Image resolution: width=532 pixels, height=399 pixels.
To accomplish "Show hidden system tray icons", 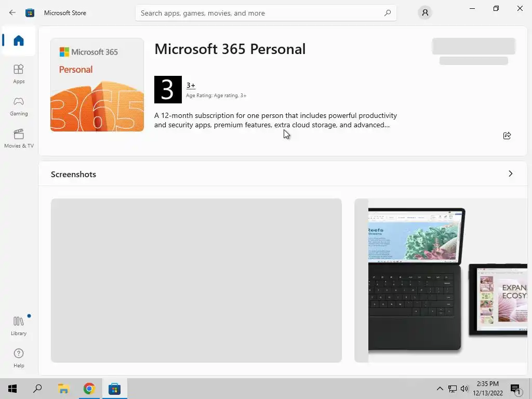I will 440,389.
